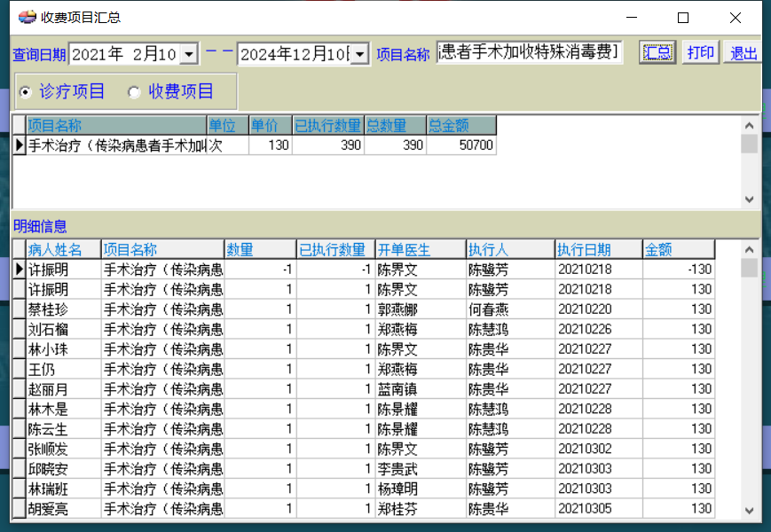Click the detail table 数量 column header

click(260, 249)
